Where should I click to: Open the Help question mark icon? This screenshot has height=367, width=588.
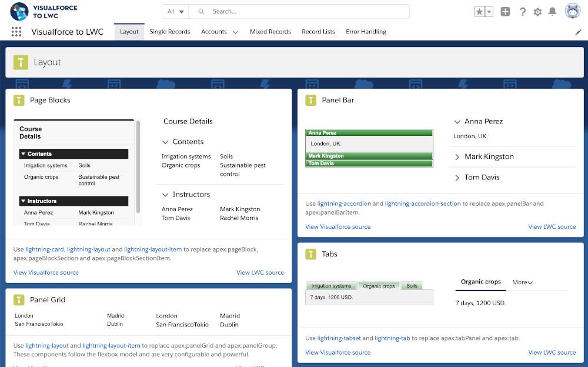(x=523, y=12)
